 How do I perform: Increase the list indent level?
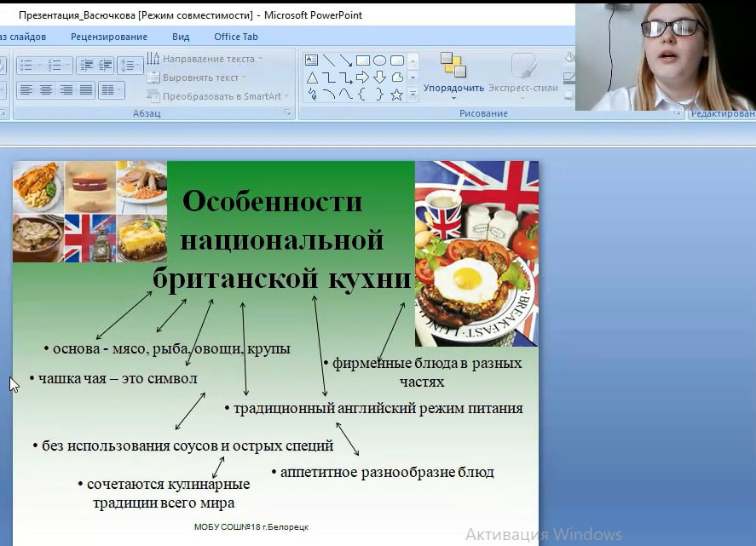(104, 65)
